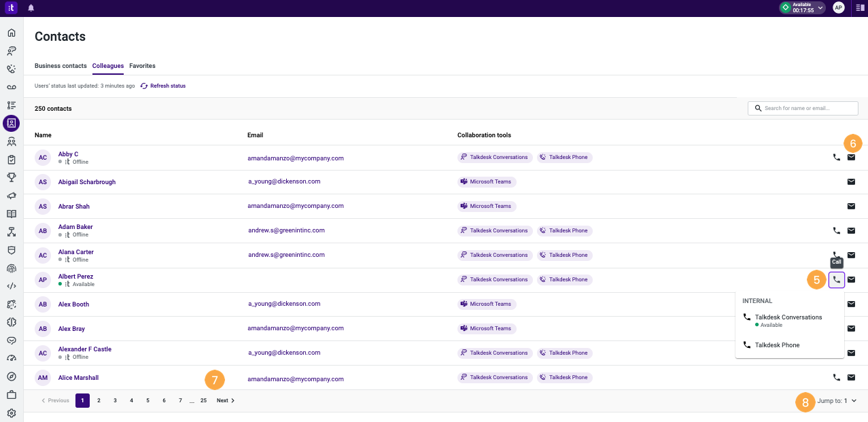Image resolution: width=868 pixels, height=422 pixels.
Task: Click the call icon in Alice Marshall's row
Action: coord(836,377)
